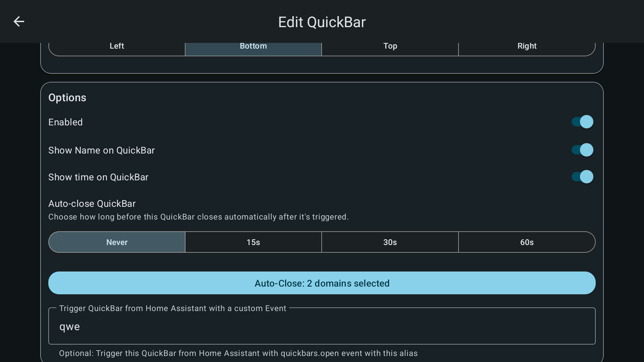Set auto-close to 15s
Image resolution: width=644 pixels, height=362 pixels.
253,242
